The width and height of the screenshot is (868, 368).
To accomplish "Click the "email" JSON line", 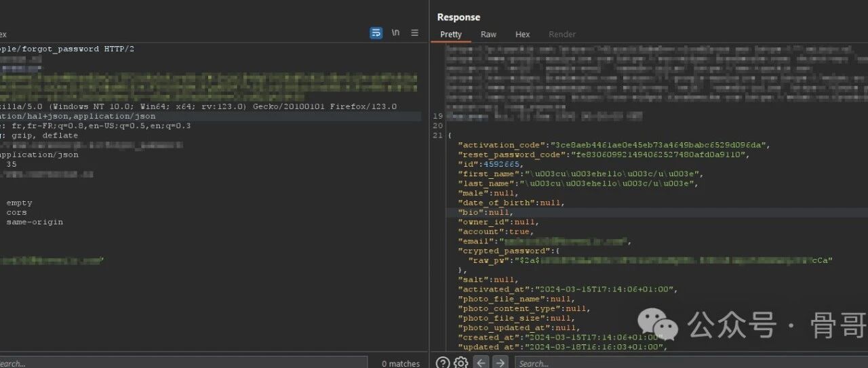I will click(x=545, y=241).
